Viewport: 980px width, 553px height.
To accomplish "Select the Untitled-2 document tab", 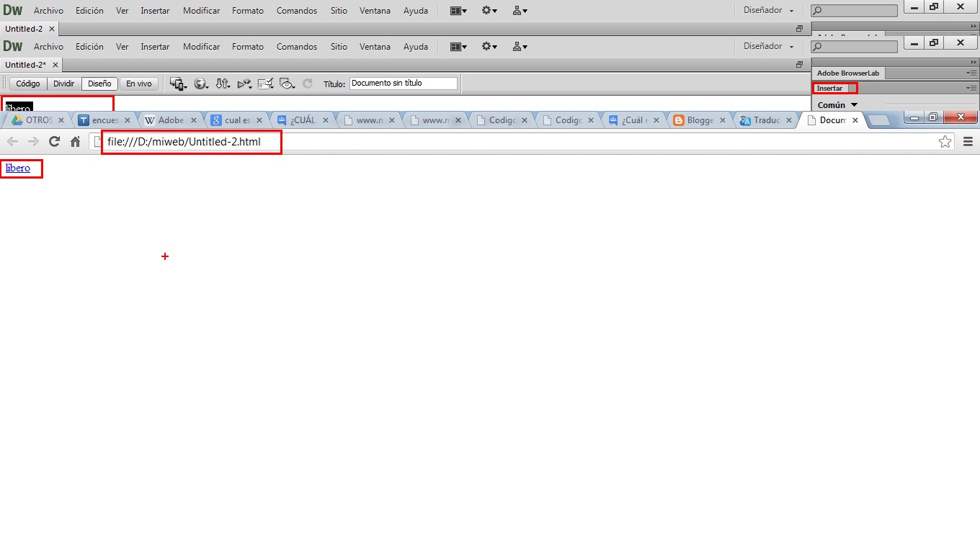I will (27, 64).
